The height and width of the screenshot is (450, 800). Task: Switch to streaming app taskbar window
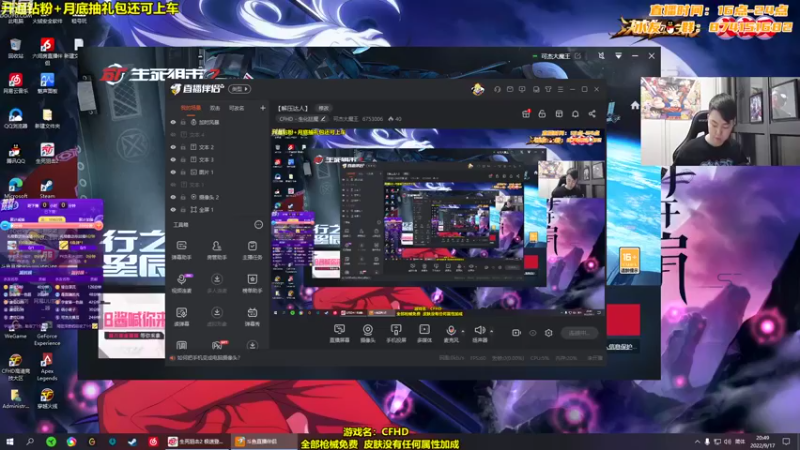click(x=264, y=441)
